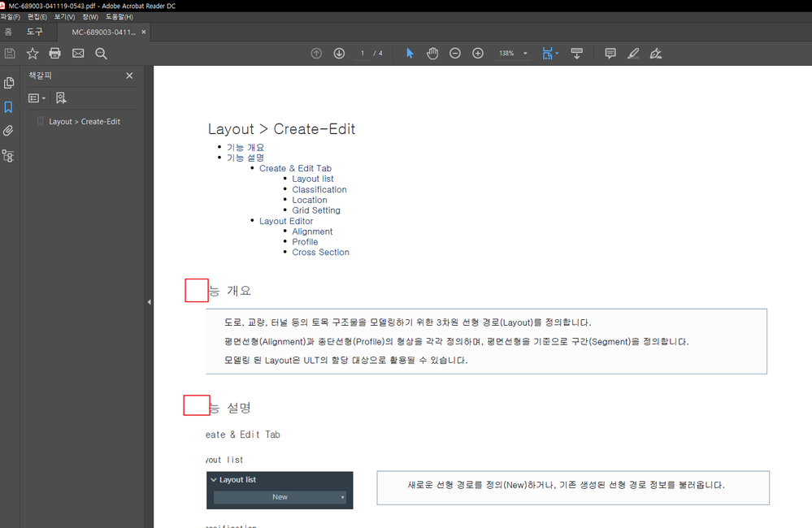
Task: Zoom out with minus button
Action: click(455, 54)
